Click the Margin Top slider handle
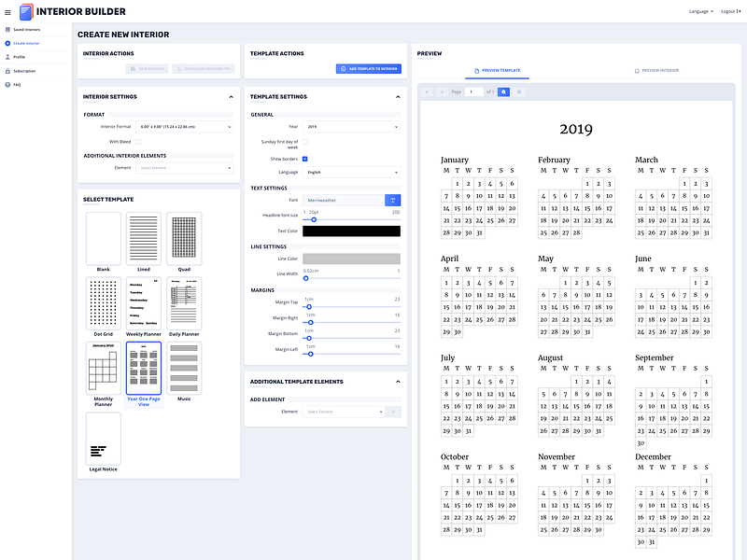Image resolution: width=747 pixels, height=560 pixels. 309,307
